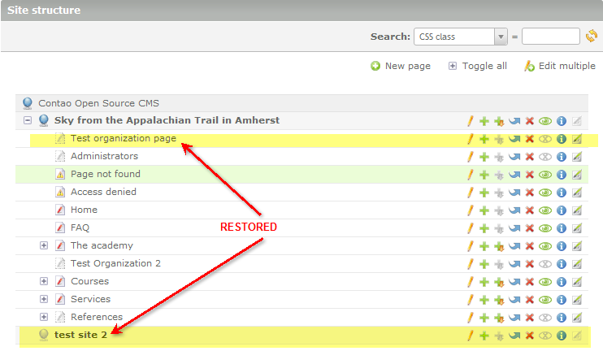Edit test site 2 via pencil icon
603x364 pixels.
(470, 335)
